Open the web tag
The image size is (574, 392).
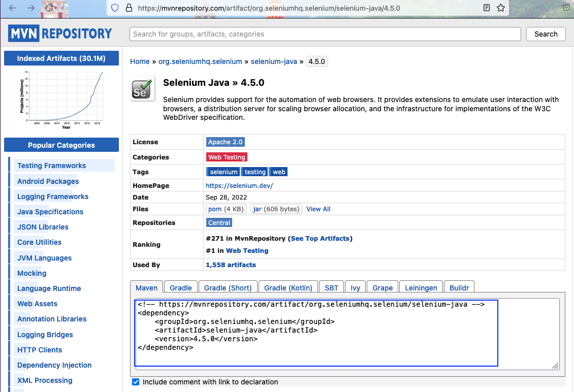point(279,172)
